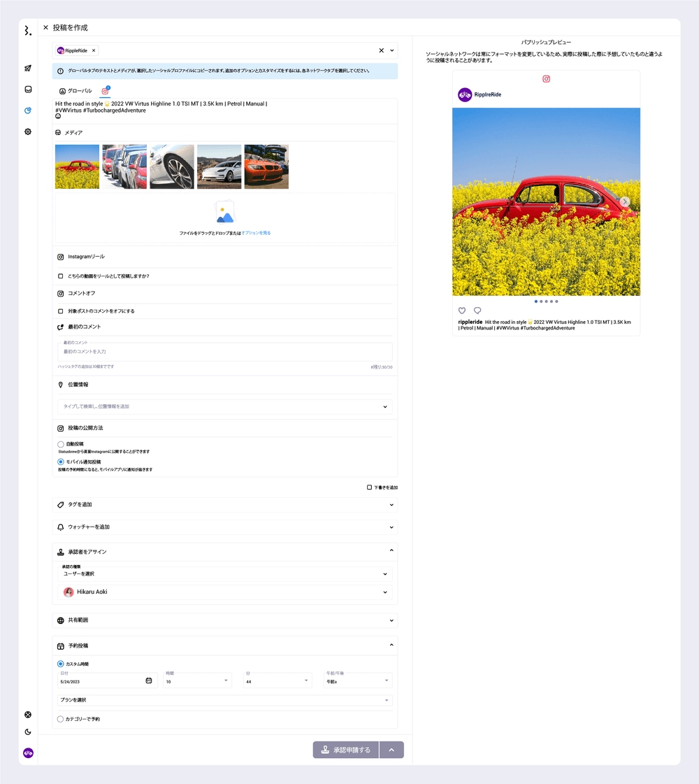Screen dimensions: 699x784
Task: Click next image arrow on preview photo
Action: tap(625, 201)
